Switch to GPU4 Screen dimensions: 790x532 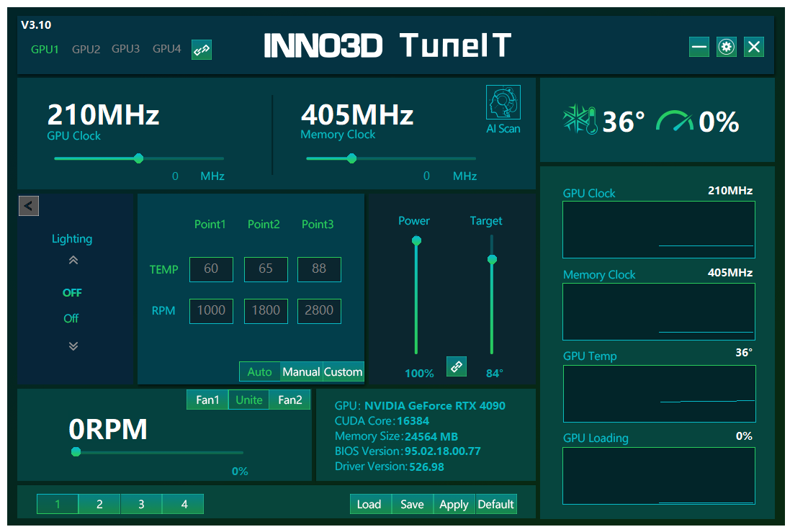tap(166, 49)
